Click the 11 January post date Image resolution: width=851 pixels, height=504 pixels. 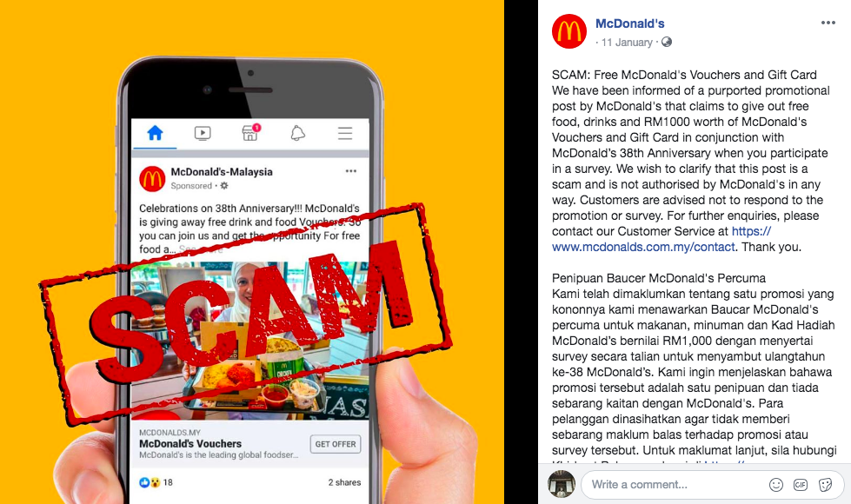(x=627, y=43)
